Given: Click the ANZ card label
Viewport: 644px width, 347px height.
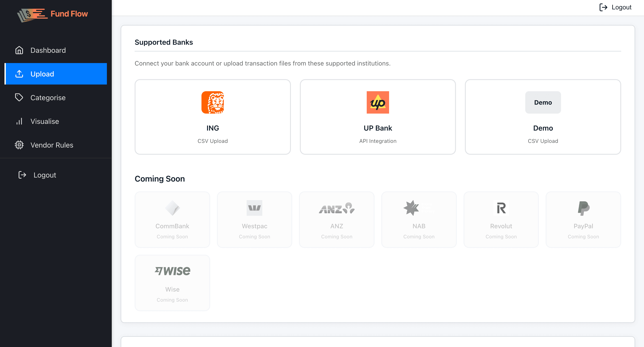Looking at the screenshot, I should (337, 226).
